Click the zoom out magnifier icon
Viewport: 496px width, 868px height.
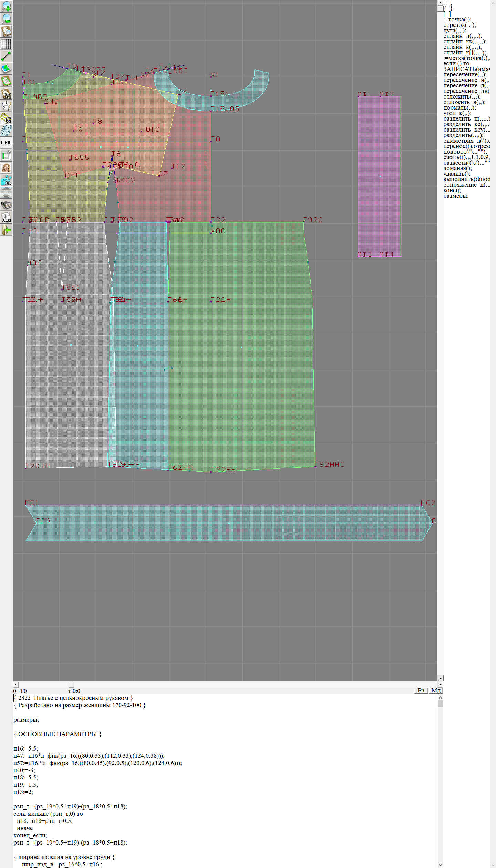[6, 19]
